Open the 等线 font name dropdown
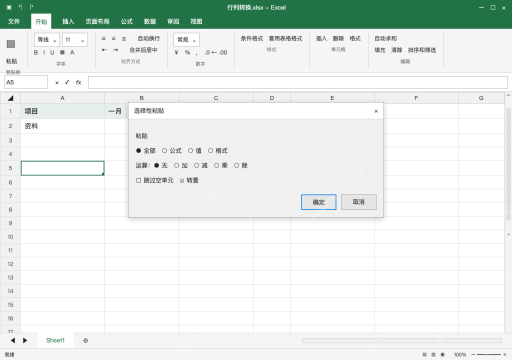This screenshot has height=360, width=512. (x=47, y=40)
